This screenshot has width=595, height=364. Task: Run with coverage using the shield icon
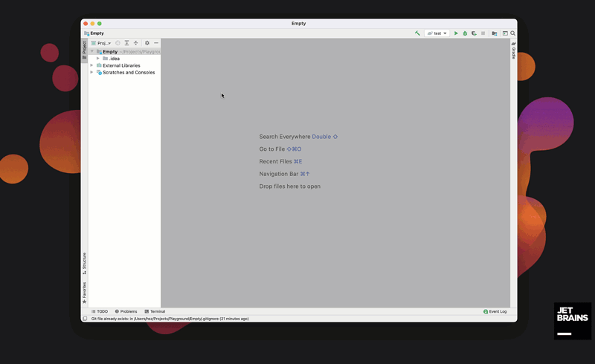click(x=474, y=33)
